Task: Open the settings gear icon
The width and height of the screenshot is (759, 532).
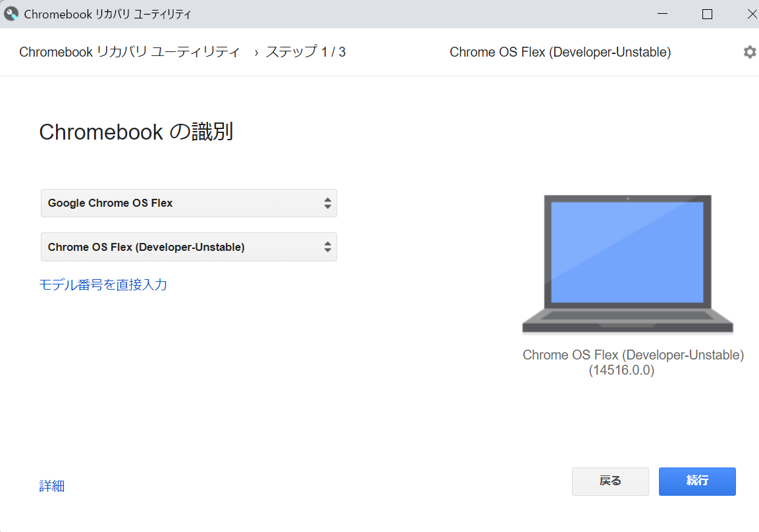Action: pos(749,52)
